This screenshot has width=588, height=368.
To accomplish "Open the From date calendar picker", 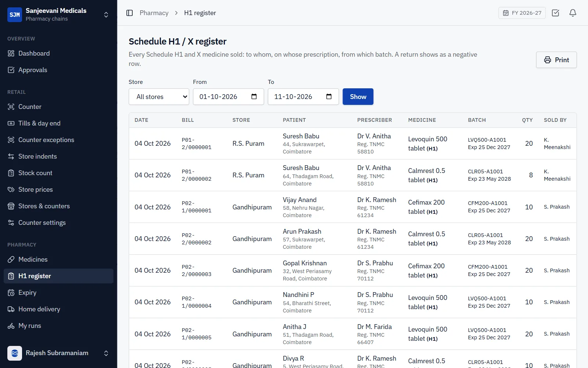I will click(254, 96).
